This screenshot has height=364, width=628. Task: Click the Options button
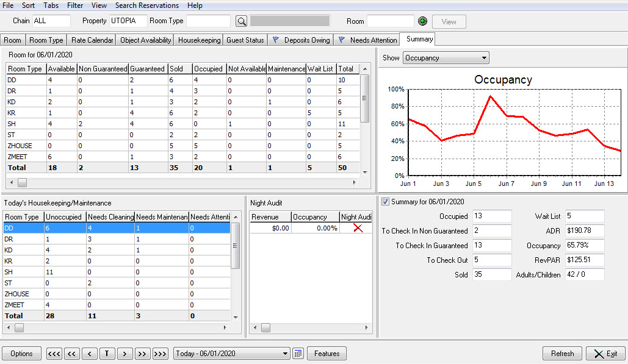[x=21, y=354]
